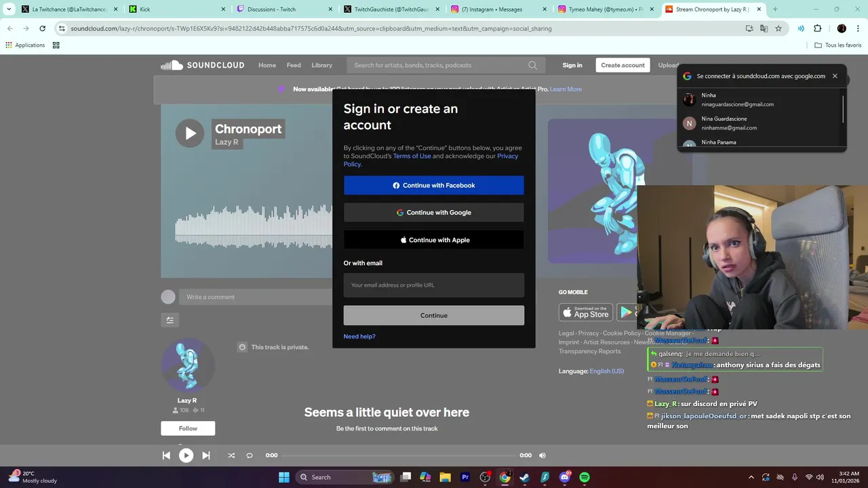Image resolution: width=868 pixels, height=488 pixels.
Task: Open the Need help? link
Action: pyautogui.click(x=359, y=336)
